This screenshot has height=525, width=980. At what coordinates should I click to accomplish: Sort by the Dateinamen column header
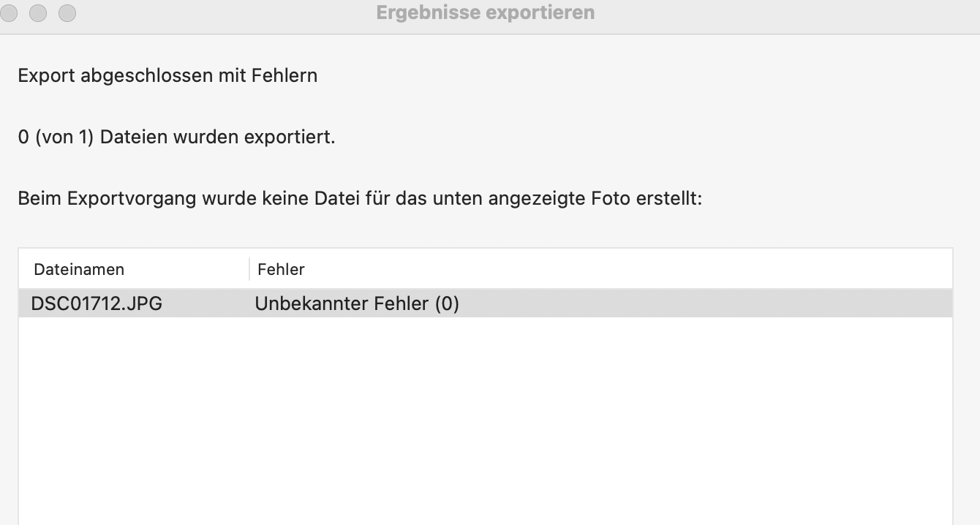click(79, 269)
